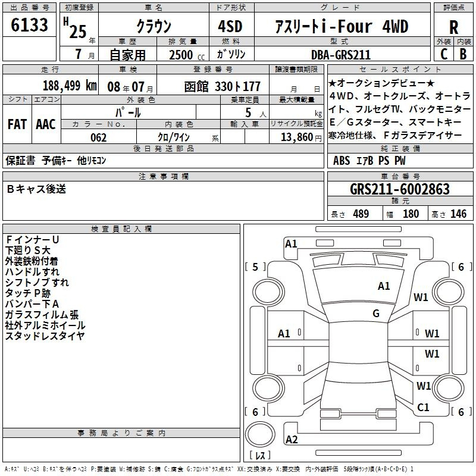Select chassis number GRS211-6002863
476x476 pixels.
pyautogui.click(x=399, y=189)
